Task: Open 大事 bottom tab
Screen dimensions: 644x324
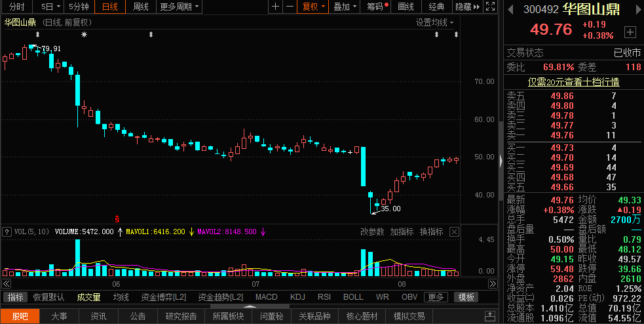Action: [59, 316]
